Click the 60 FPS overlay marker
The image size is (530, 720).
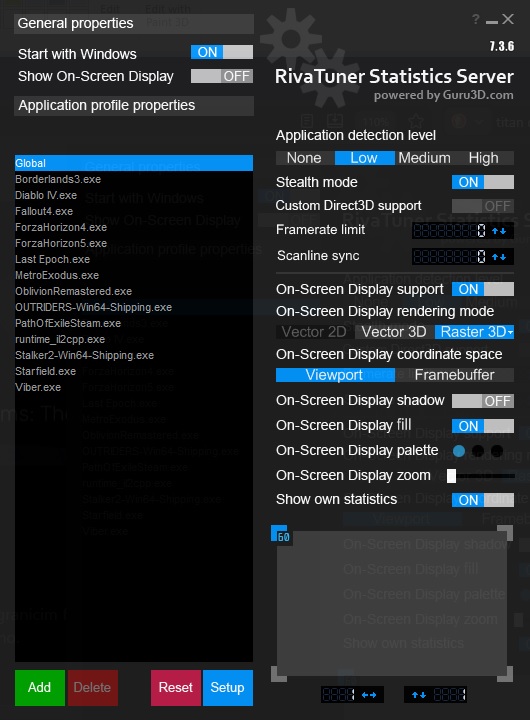283,537
